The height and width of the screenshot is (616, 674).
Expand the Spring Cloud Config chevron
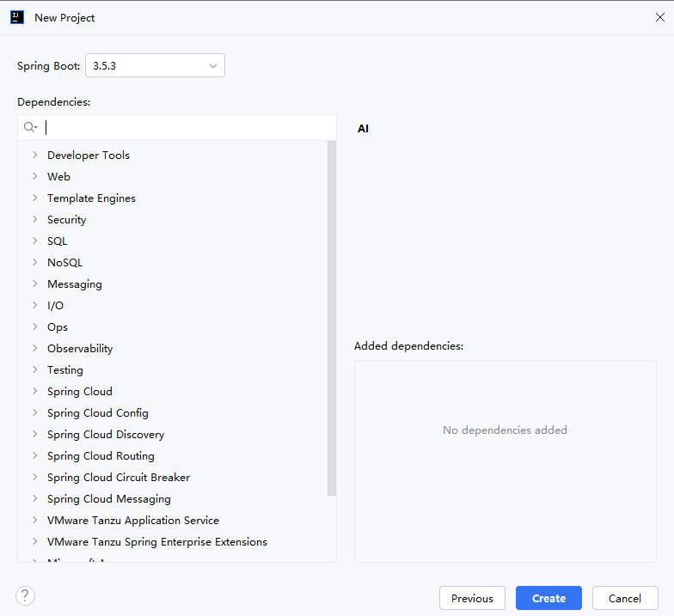[34, 412]
